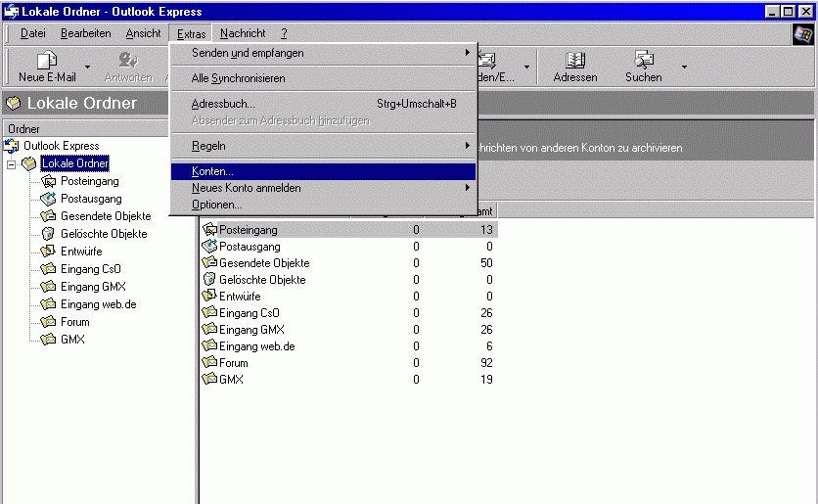Click the Suchen toolbar icon
818x504 pixels.
[x=644, y=60]
